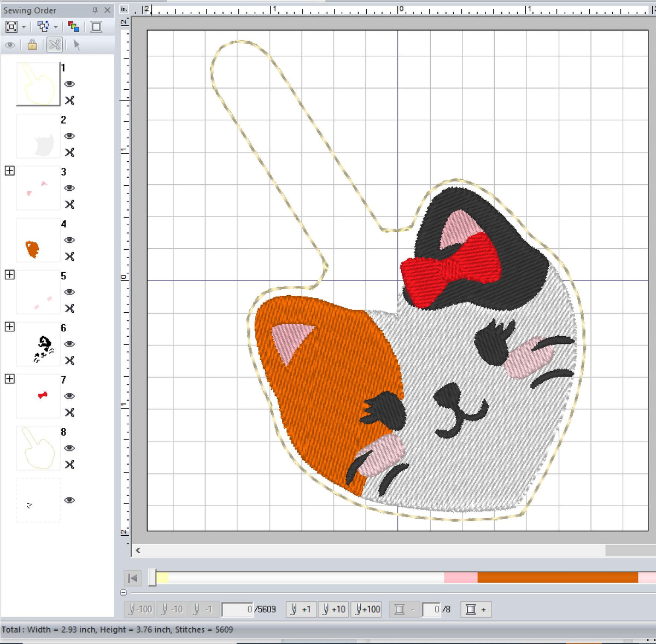The width and height of the screenshot is (656, 644).
Task: Step back 10 stitches
Action: (172, 609)
